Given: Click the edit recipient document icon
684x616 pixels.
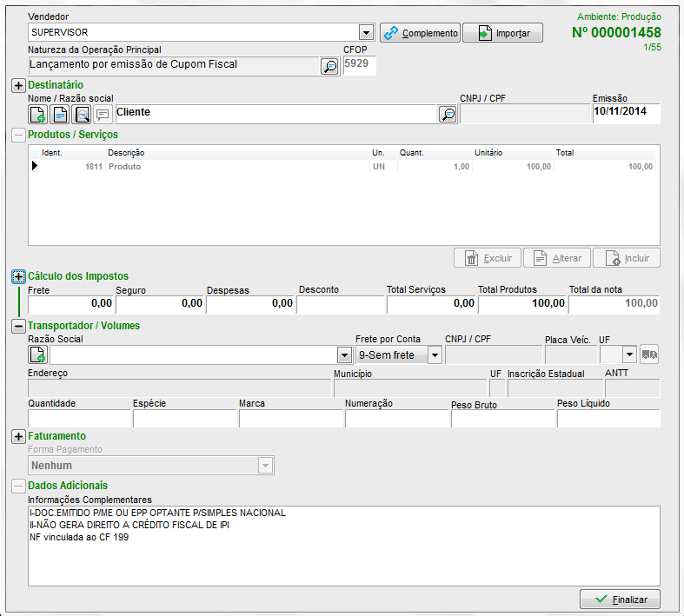Looking at the screenshot, I should 60,114.
